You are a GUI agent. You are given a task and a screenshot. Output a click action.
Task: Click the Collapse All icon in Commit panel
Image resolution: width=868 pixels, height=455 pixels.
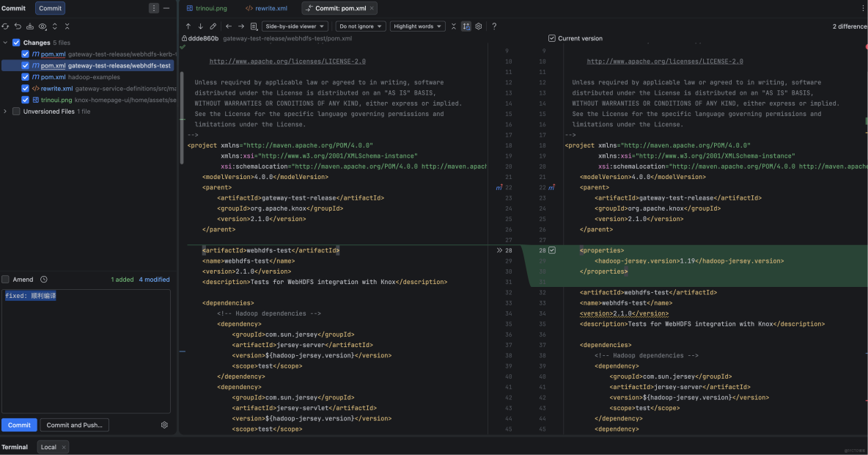click(67, 26)
